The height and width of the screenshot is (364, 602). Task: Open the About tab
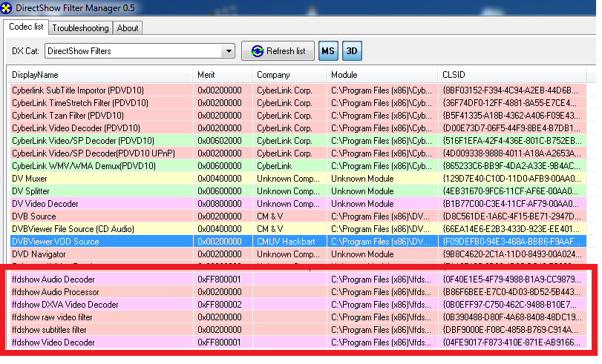click(x=128, y=28)
